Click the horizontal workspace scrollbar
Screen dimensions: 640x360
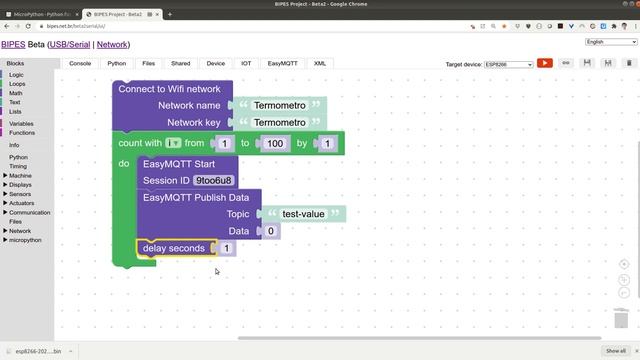point(420,338)
